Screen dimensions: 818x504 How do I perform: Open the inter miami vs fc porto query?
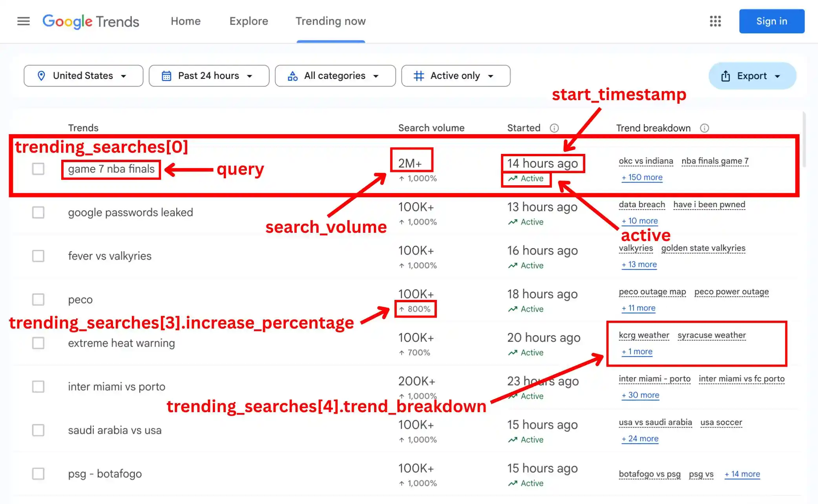click(742, 379)
